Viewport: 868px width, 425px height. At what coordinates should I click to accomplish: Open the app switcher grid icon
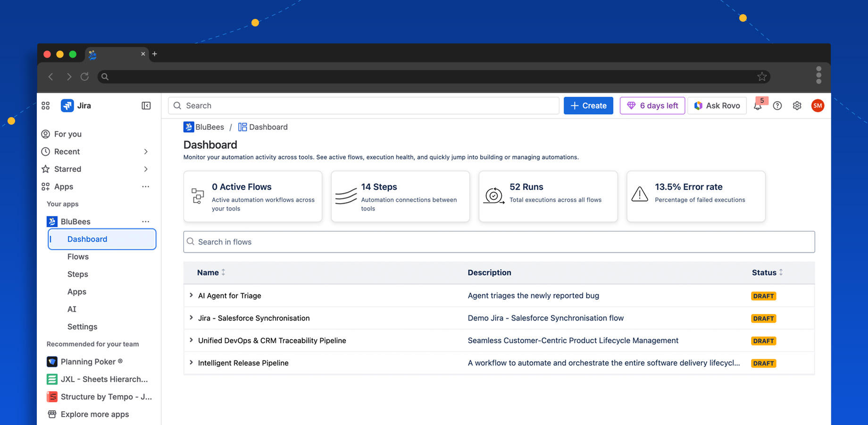click(x=45, y=106)
